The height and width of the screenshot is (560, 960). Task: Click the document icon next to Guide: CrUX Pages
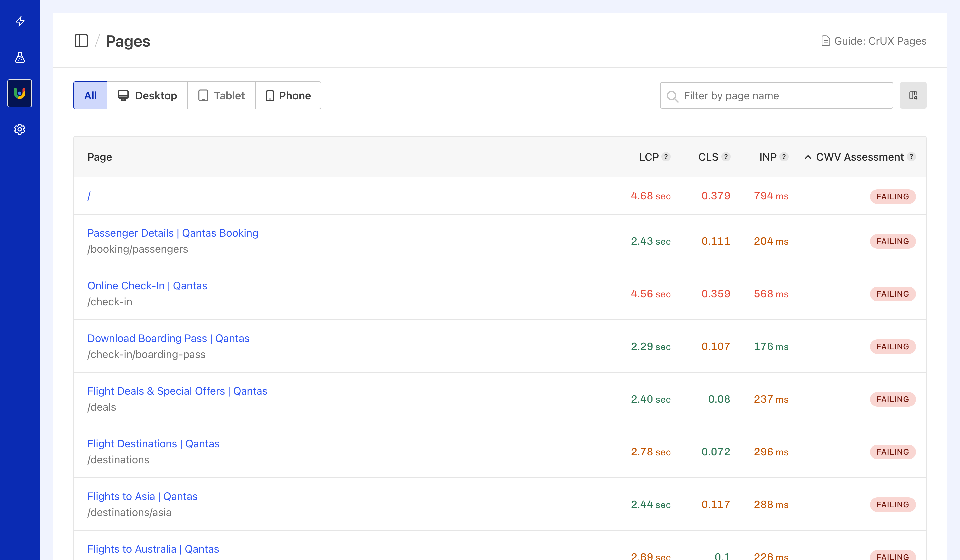[x=826, y=41]
